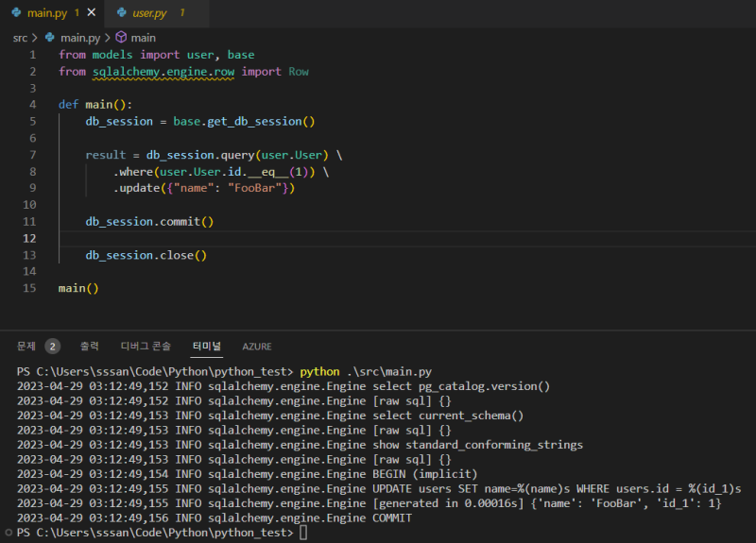Image resolution: width=756 pixels, height=543 pixels.
Task: Open the 문제 (Problems) panel tab
Action: click(x=26, y=346)
